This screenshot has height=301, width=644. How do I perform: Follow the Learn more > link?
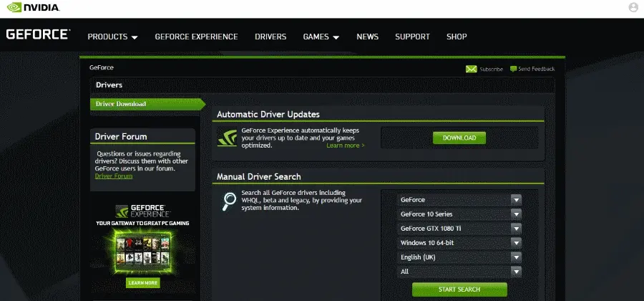(x=346, y=145)
